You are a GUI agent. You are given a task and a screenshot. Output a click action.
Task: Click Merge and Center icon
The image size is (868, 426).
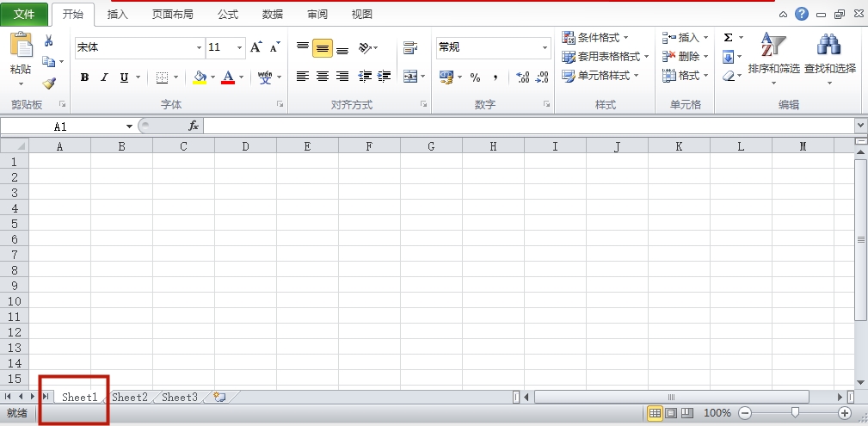410,77
